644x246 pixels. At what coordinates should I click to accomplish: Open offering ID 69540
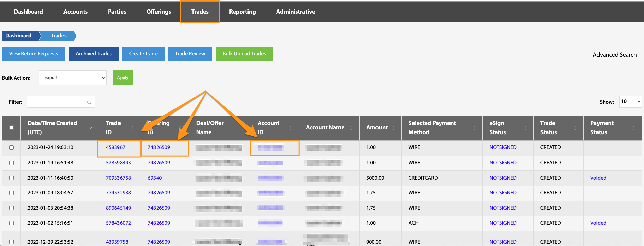[x=154, y=178]
